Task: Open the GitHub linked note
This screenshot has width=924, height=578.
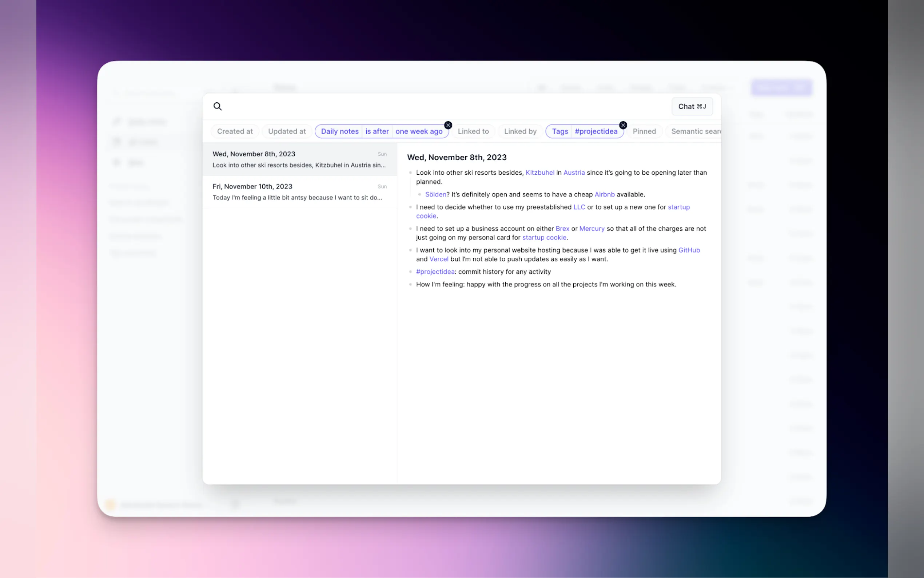Action: pos(689,250)
